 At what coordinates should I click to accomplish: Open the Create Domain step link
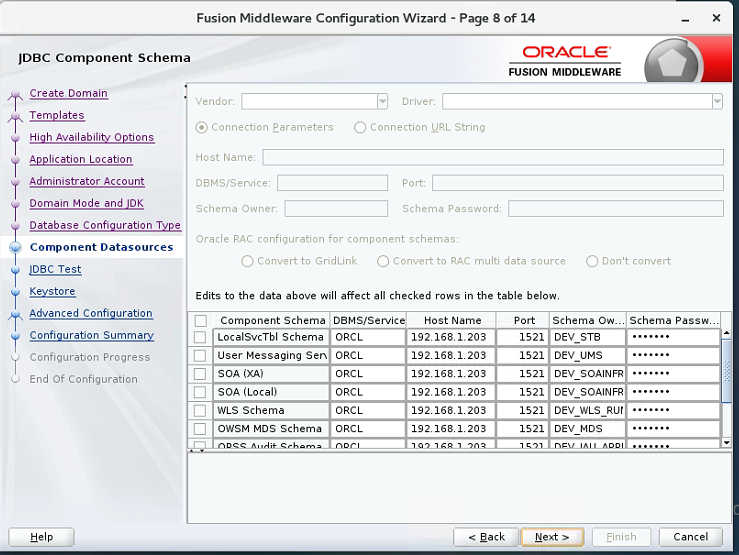point(68,93)
